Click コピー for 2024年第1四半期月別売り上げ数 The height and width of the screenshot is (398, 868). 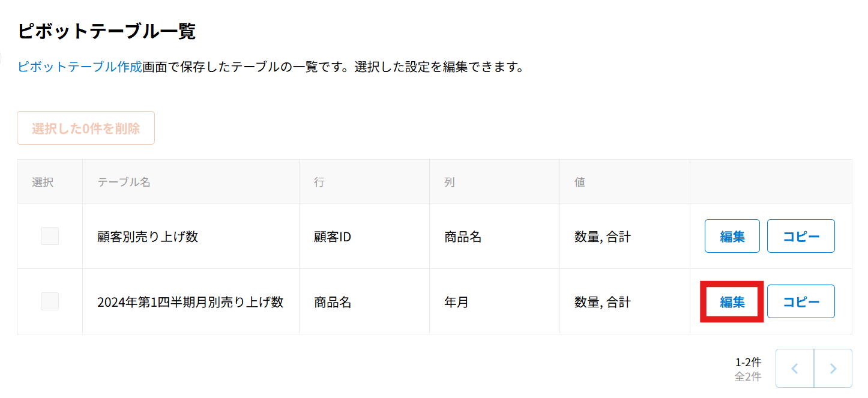click(x=801, y=301)
